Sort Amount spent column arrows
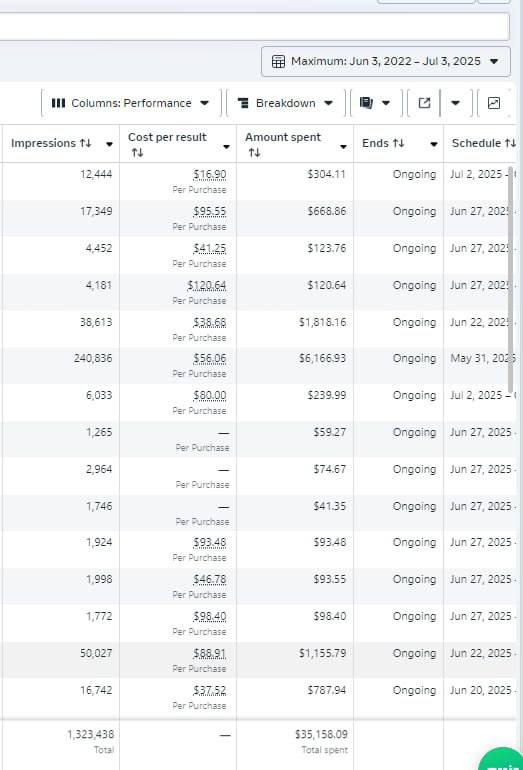The height and width of the screenshot is (770, 523). click(254, 153)
